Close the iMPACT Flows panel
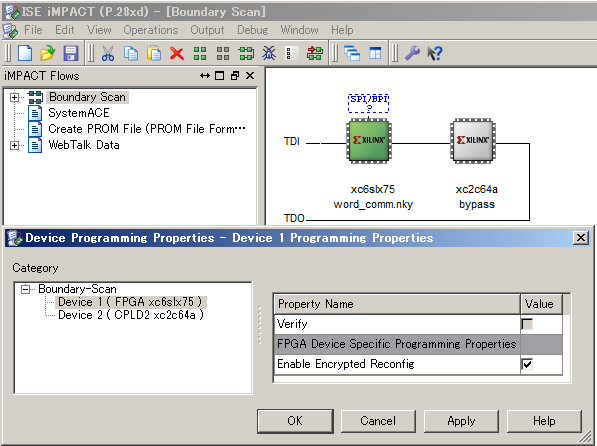 click(x=250, y=76)
